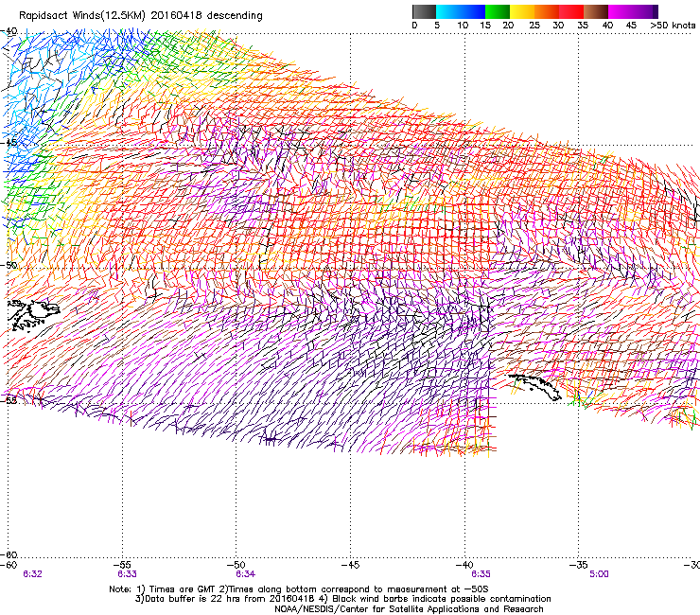Click the -45 longitude label on the bottom axis
The height and width of the screenshot is (615, 700).
point(350,565)
